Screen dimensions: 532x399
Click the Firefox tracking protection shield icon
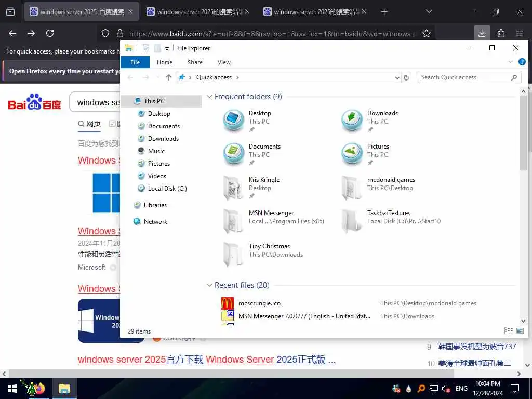[105, 33]
